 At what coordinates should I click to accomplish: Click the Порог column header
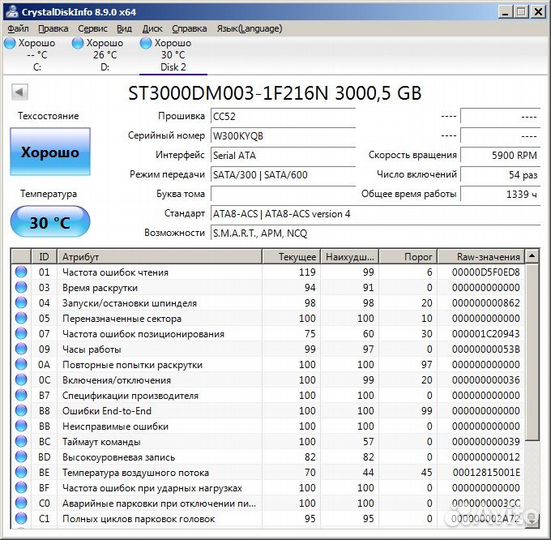tap(408, 256)
